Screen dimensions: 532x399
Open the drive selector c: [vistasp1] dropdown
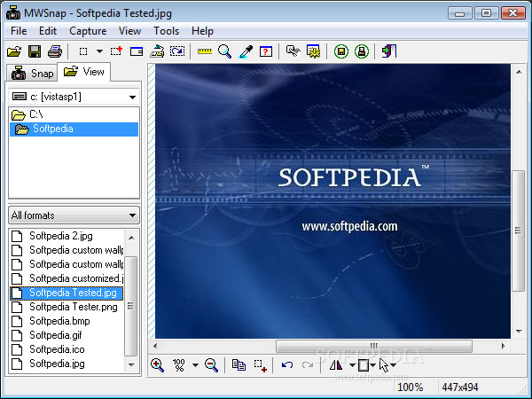point(74,97)
